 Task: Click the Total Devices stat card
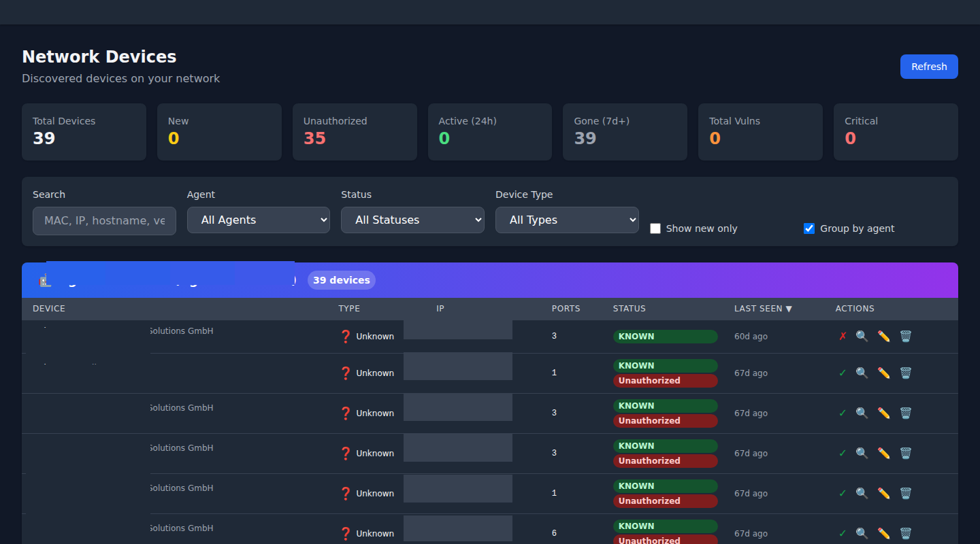click(x=84, y=132)
